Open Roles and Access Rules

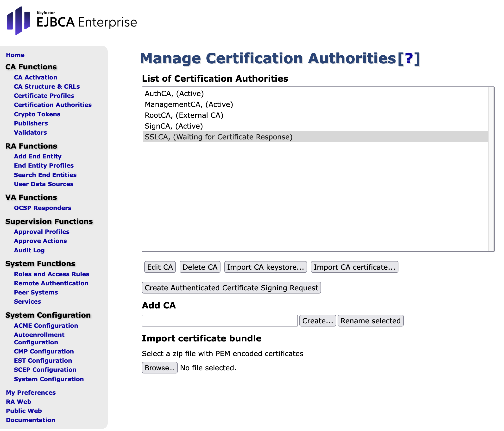click(51, 274)
